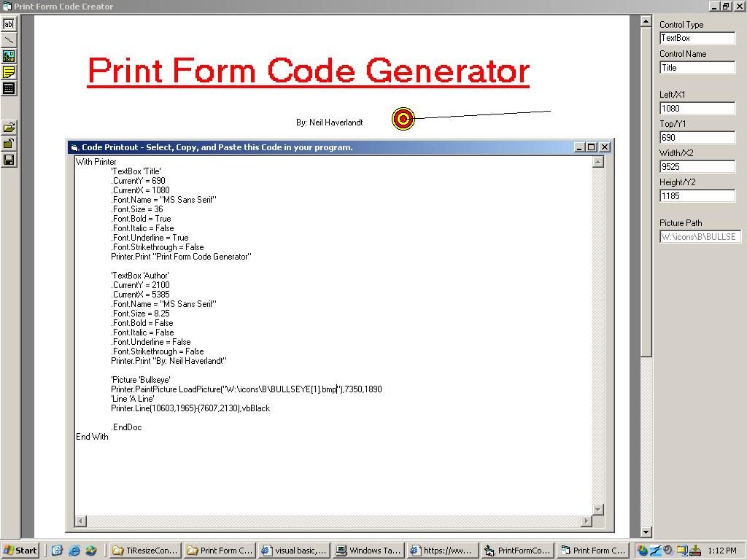Image resolution: width=747 pixels, height=560 pixels.
Task: Click main form's scroll down arrow
Action: click(646, 532)
